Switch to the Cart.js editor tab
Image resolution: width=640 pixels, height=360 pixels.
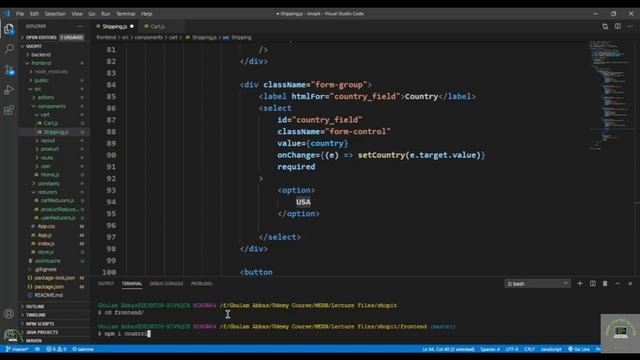158,26
